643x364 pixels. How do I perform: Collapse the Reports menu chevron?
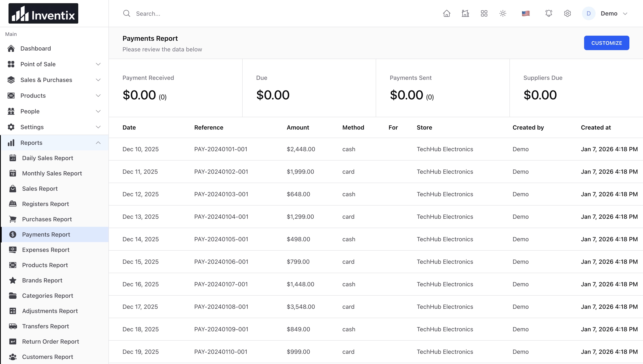point(98,143)
